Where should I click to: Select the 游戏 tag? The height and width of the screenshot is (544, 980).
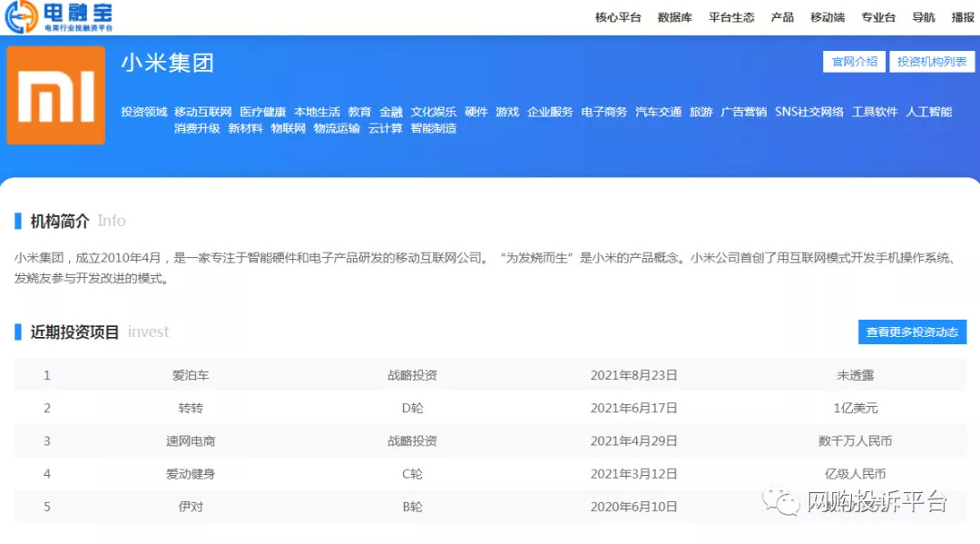click(x=507, y=112)
